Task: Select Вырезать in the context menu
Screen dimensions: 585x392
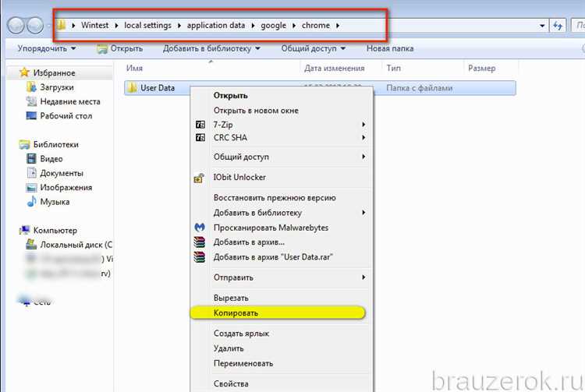Action: coord(231,298)
